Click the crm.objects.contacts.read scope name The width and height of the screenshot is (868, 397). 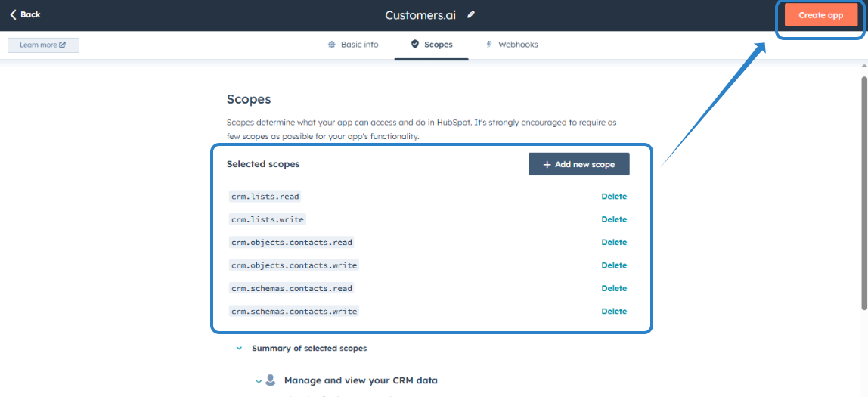292,243
